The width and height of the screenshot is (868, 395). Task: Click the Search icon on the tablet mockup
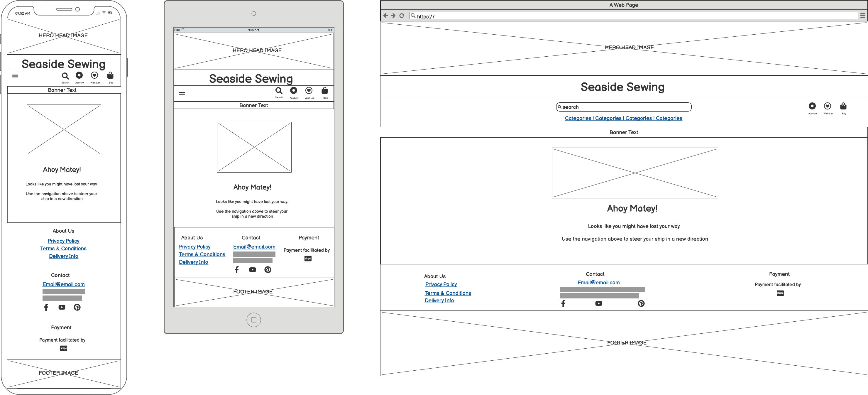(x=279, y=91)
